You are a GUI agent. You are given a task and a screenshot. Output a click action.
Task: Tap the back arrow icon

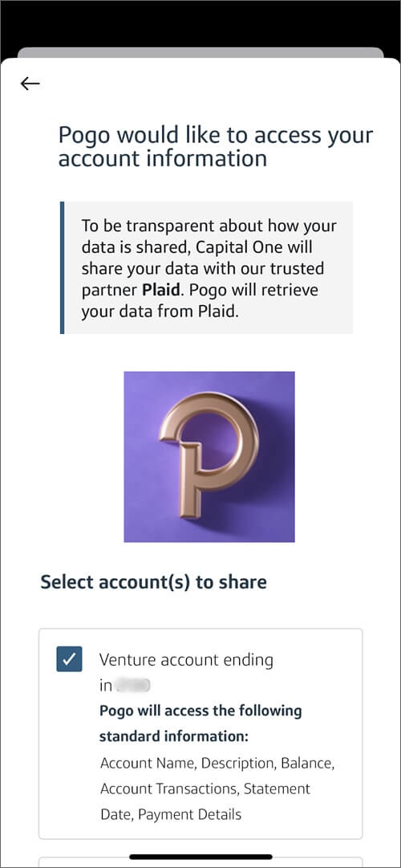(30, 84)
